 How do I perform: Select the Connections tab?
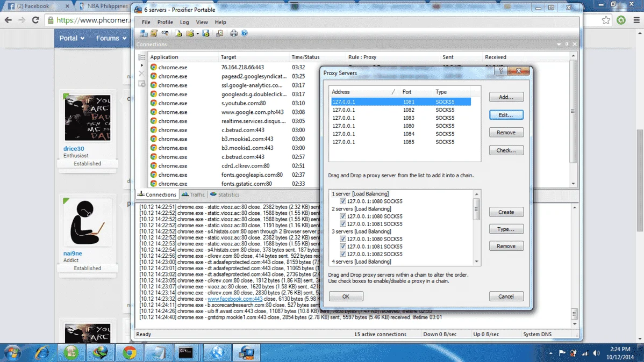(157, 194)
